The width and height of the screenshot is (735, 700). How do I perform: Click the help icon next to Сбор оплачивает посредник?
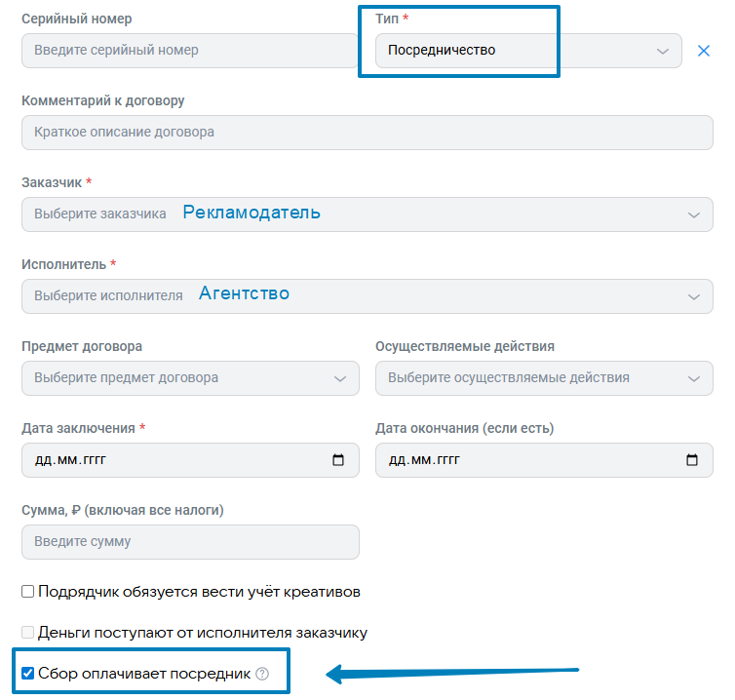pos(262,674)
